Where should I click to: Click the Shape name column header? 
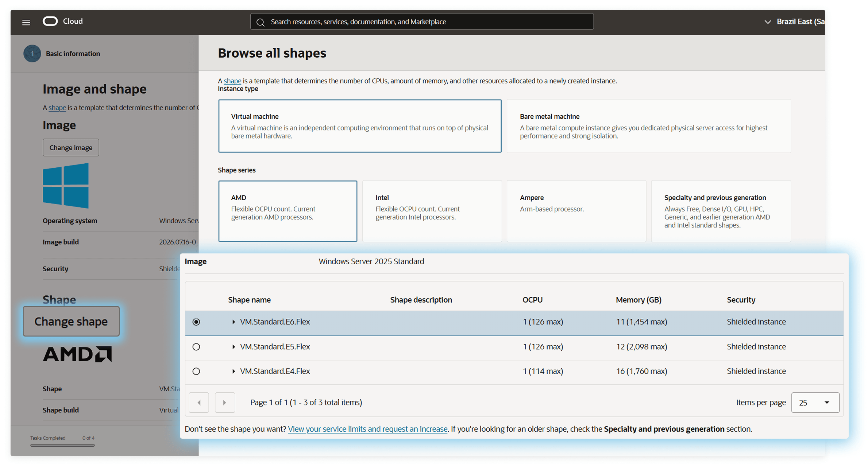250,300
